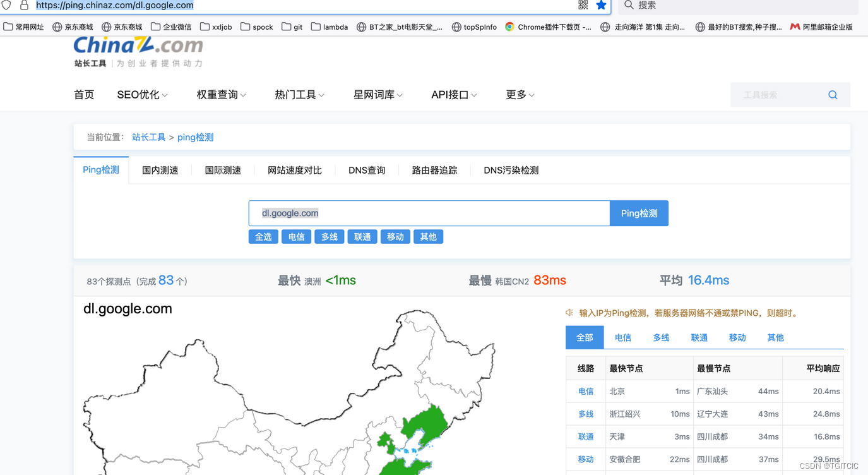Select the 移动 tab in the results panel

(737, 337)
